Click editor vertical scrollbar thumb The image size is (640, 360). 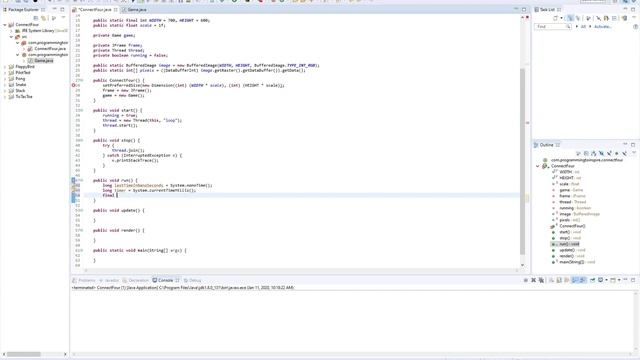tap(522, 161)
